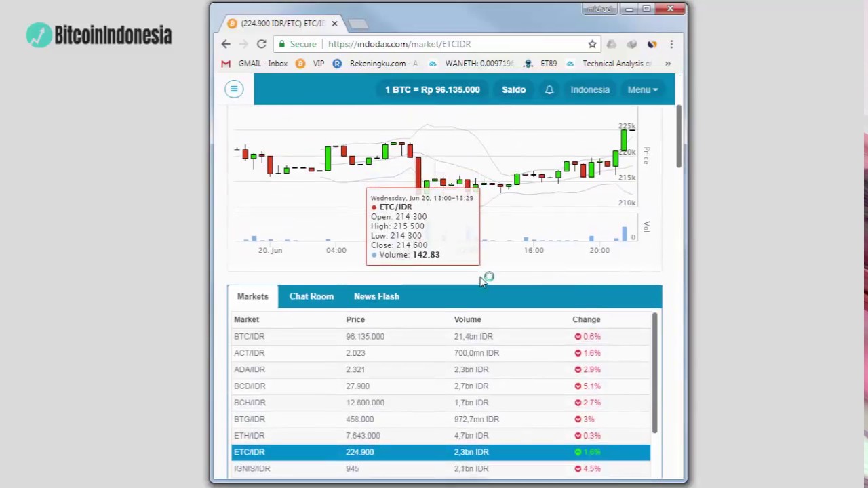Sort by Market column header
Screen dimensions: 868x488
tap(246, 319)
